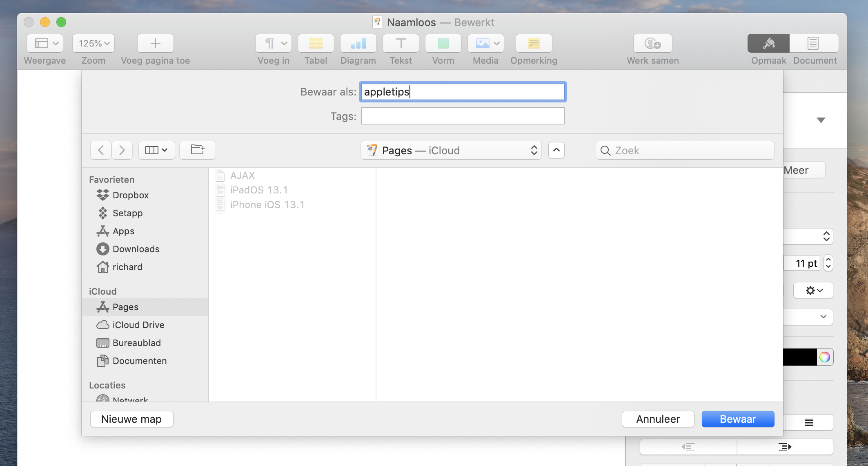
Task: Open the view options dropdown in the dialog
Action: [x=156, y=150]
